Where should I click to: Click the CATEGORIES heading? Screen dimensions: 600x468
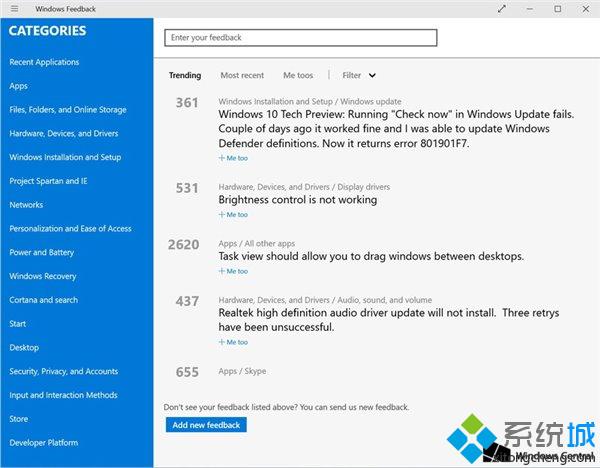tap(47, 31)
